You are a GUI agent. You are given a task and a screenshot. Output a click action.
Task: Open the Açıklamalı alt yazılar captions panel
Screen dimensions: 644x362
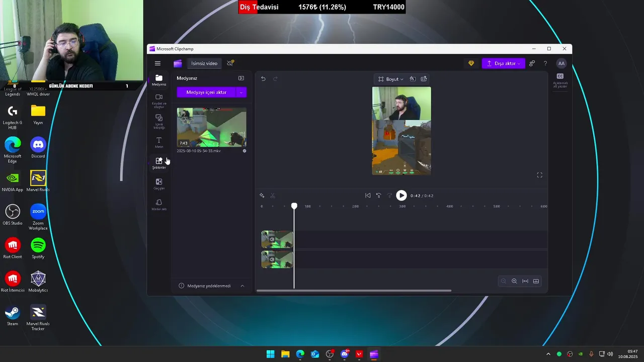pos(560,80)
